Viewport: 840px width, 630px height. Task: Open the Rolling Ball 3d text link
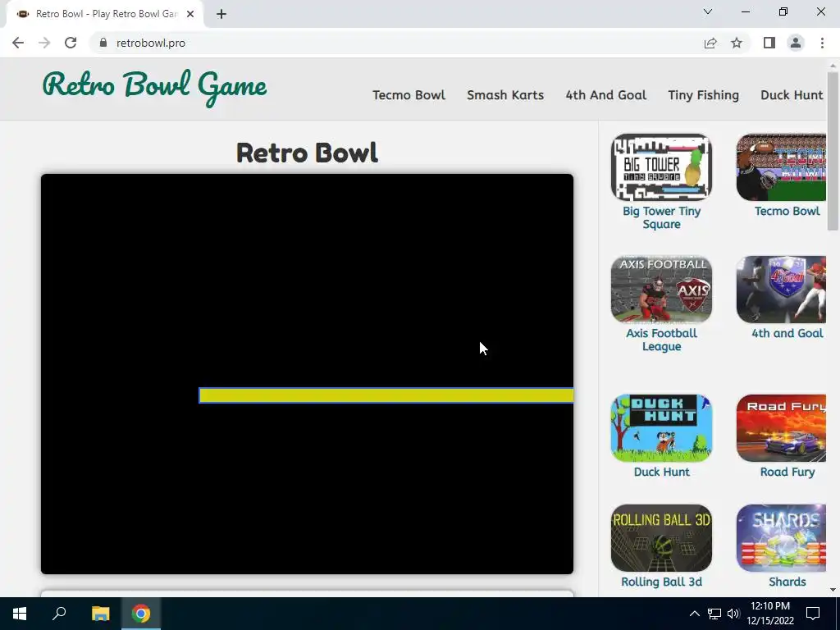[662, 582]
